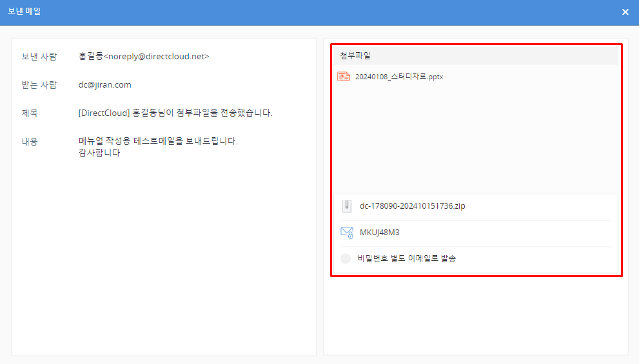Select the dc-178090-202410151736.zip file name
This screenshot has height=364, width=639.
tap(412, 206)
